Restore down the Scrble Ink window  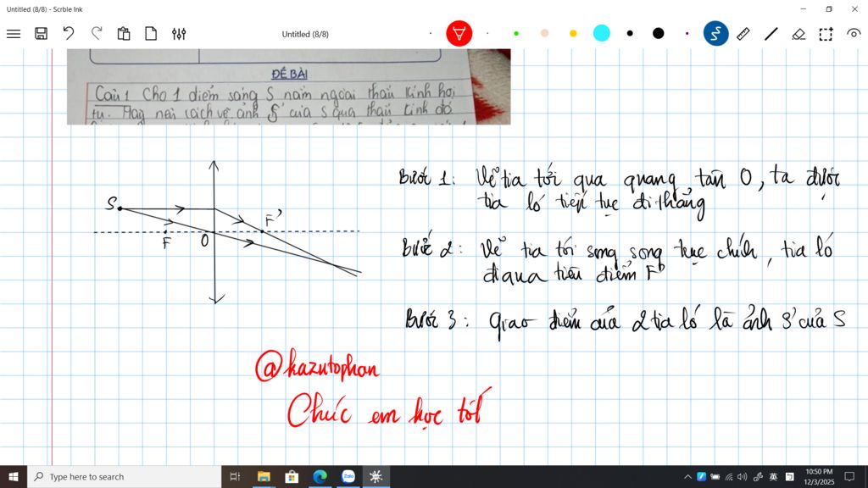tap(829, 8)
